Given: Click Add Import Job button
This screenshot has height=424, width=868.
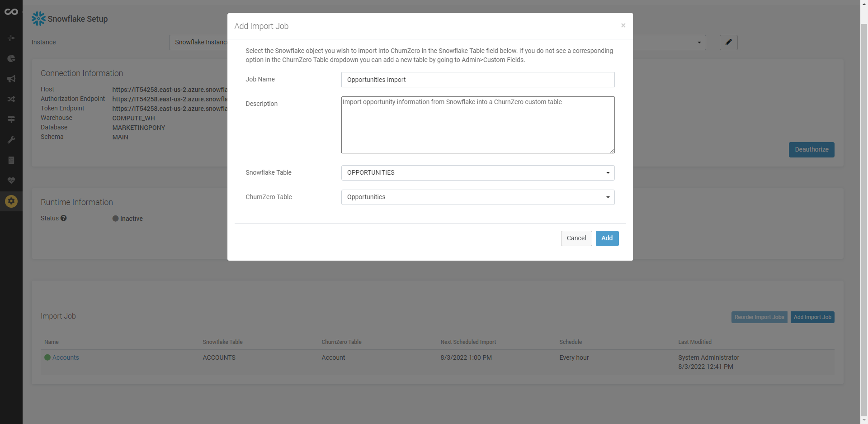Looking at the screenshot, I should click(812, 317).
